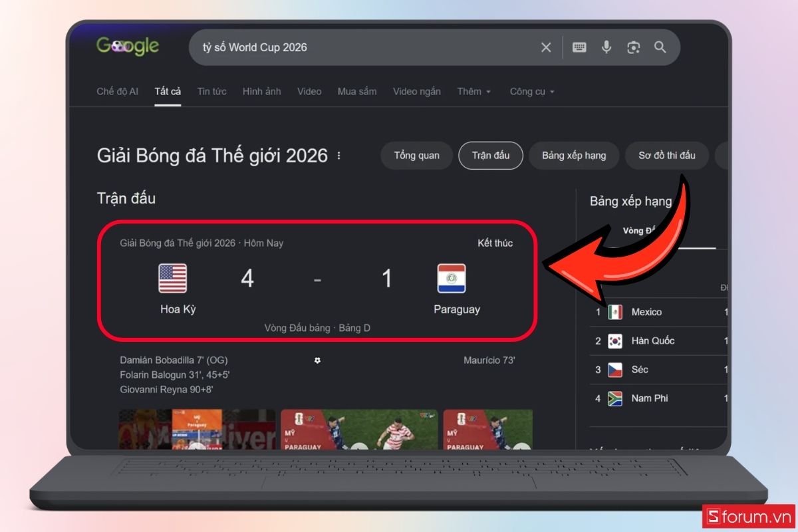Click the Séc row in standings
The image size is (798, 532).
point(658,370)
